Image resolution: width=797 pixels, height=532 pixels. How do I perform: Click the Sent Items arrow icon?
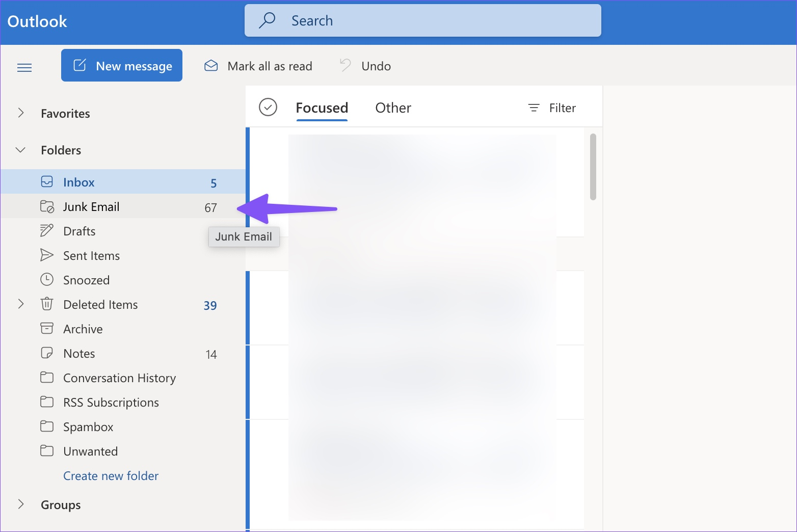pos(47,255)
